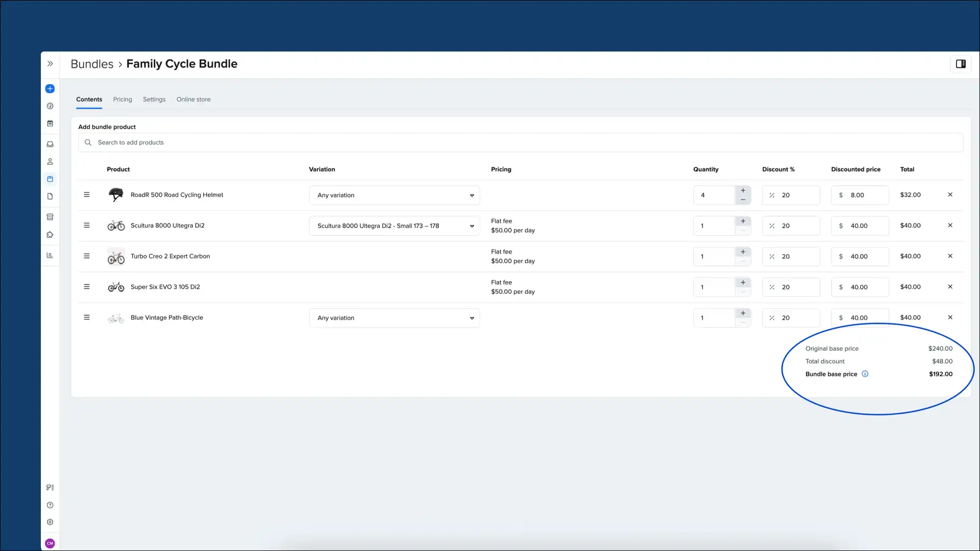The height and width of the screenshot is (551, 980).
Task: Click the Bundle base price info icon
Action: click(x=865, y=374)
